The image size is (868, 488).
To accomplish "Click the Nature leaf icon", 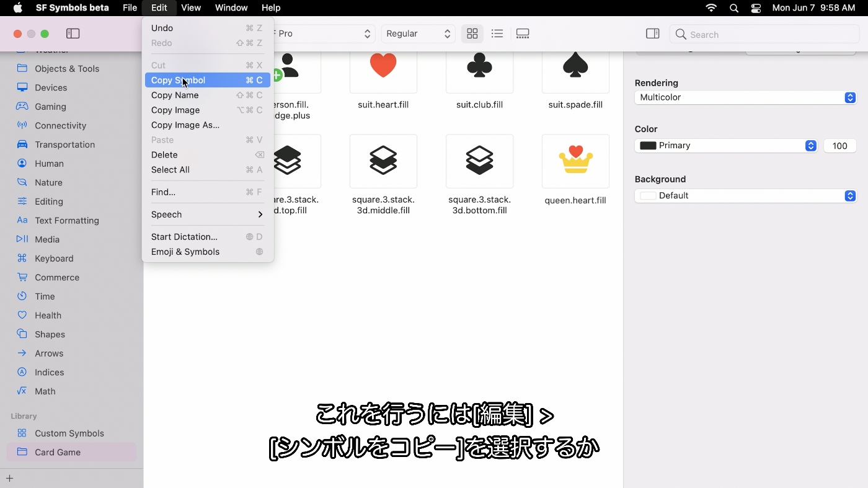I will [x=22, y=182].
